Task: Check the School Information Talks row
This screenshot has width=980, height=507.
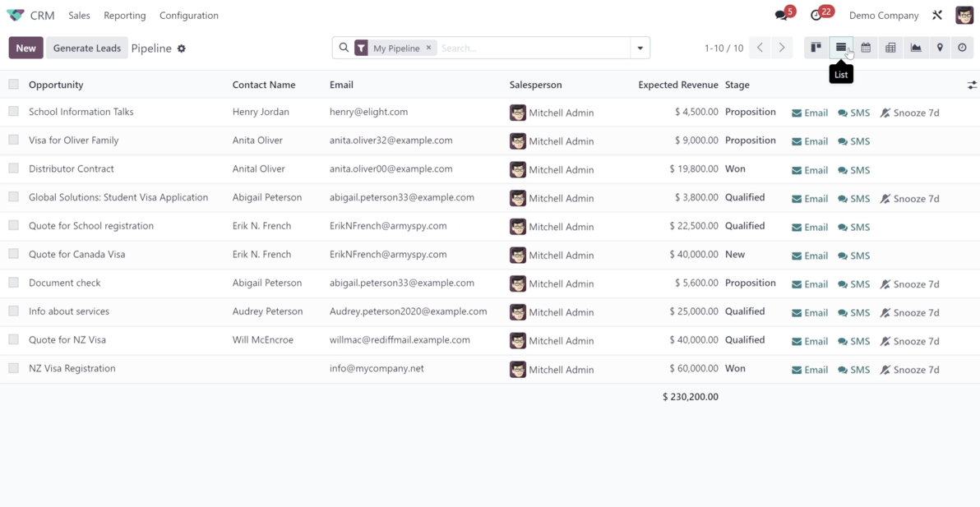Action: (x=14, y=111)
